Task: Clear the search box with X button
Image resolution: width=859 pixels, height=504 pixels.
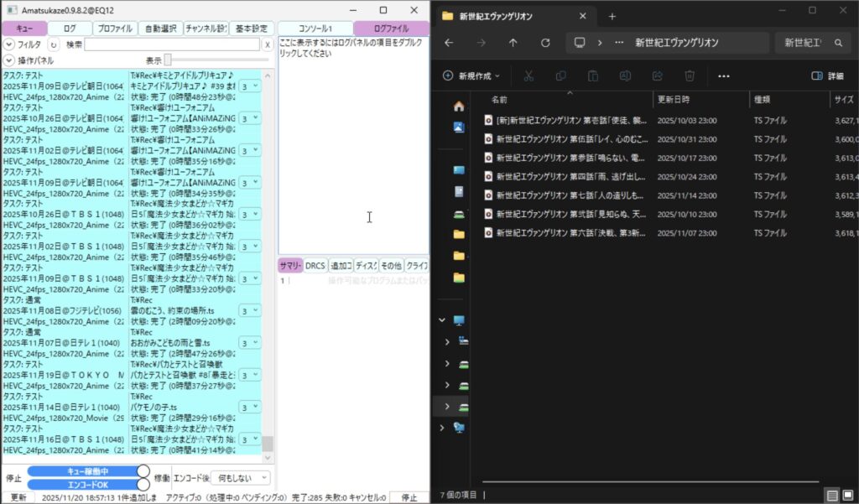Action: pos(267,44)
